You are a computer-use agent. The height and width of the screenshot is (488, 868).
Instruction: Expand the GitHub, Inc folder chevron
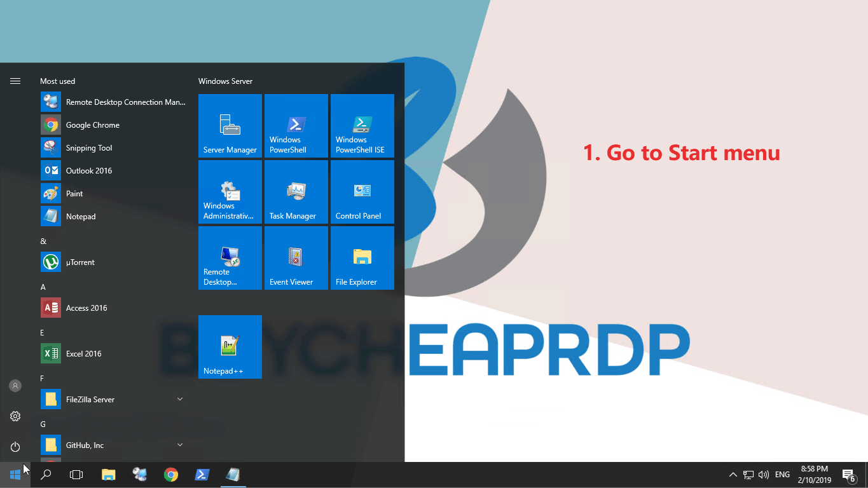point(180,445)
